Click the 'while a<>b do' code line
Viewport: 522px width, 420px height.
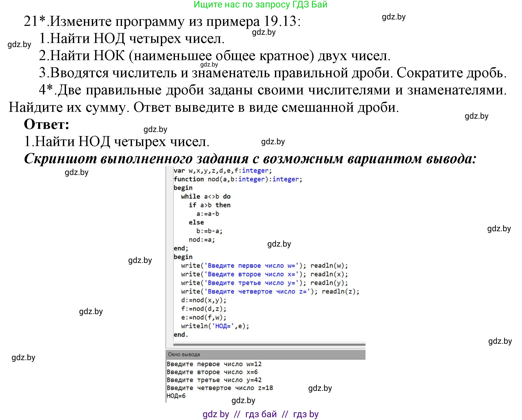pyautogui.click(x=205, y=196)
